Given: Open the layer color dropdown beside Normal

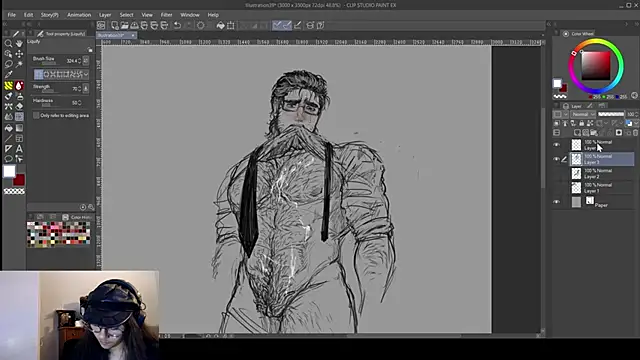Looking at the screenshot, I should tap(560, 114).
